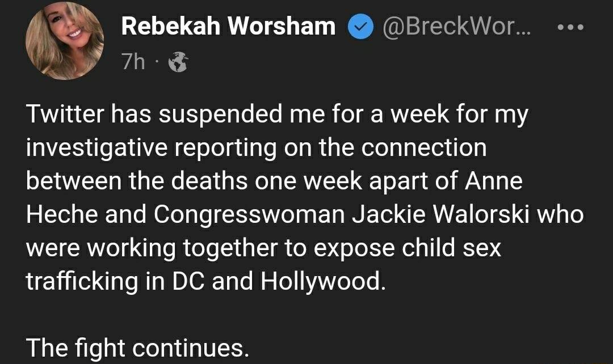Expand the truncated handle ending in ellipsis
613x364 pixels.
(457, 25)
